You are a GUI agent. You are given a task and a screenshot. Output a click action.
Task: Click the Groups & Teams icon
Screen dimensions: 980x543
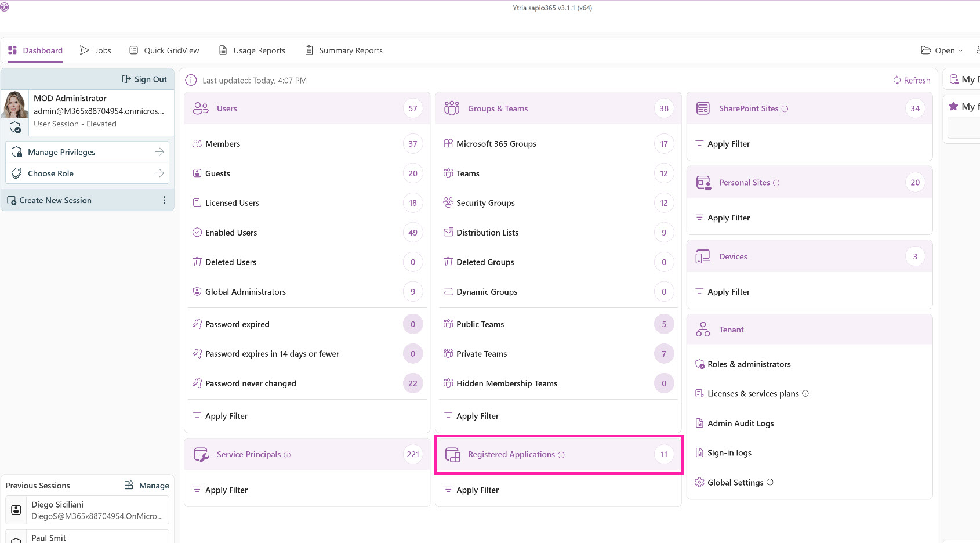(452, 108)
